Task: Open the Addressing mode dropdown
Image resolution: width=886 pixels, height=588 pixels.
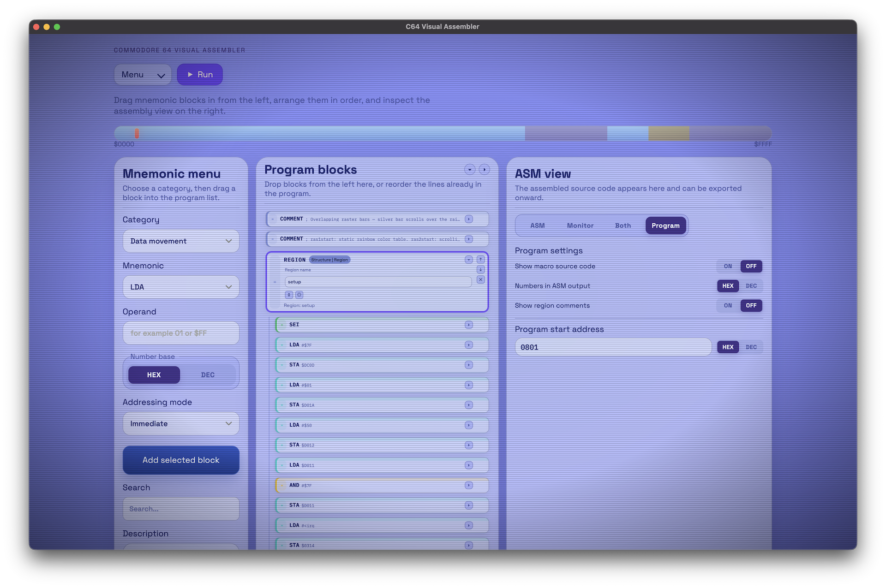Action: [181, 424]
